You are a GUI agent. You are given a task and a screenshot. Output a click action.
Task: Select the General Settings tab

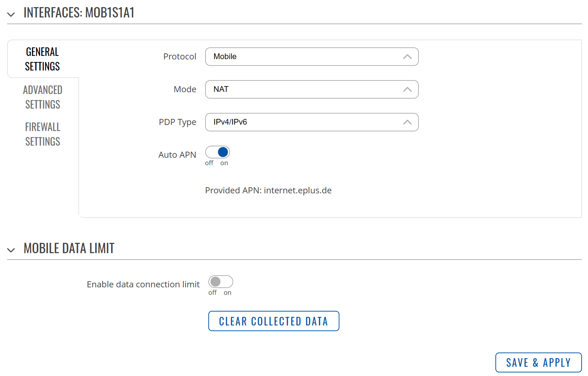42,59
